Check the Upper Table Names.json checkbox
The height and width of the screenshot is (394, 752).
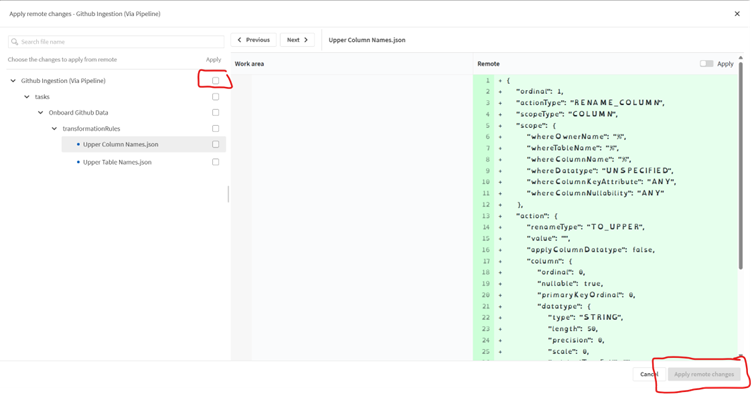click(x=215, y=162)
